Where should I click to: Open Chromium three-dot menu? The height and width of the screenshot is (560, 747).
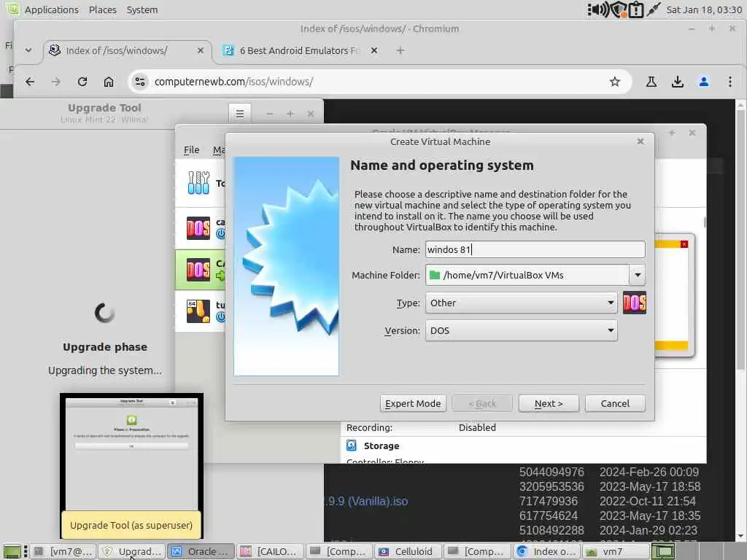(729, 82)
